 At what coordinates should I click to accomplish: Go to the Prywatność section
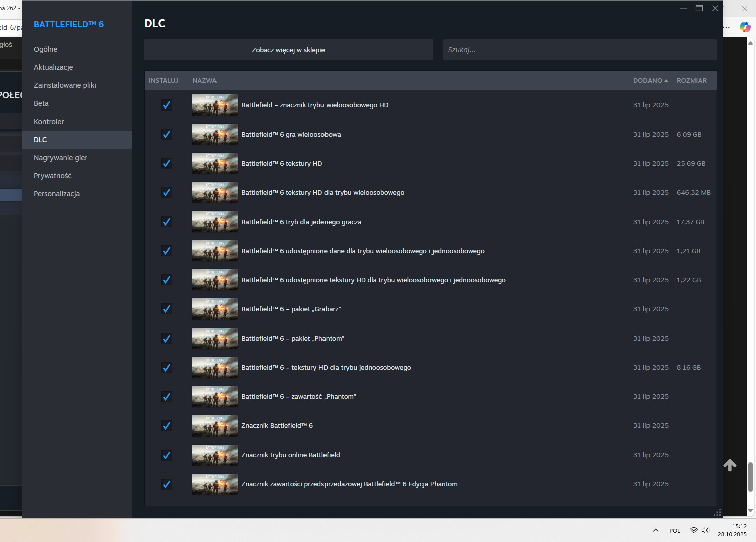coord(77,176)
